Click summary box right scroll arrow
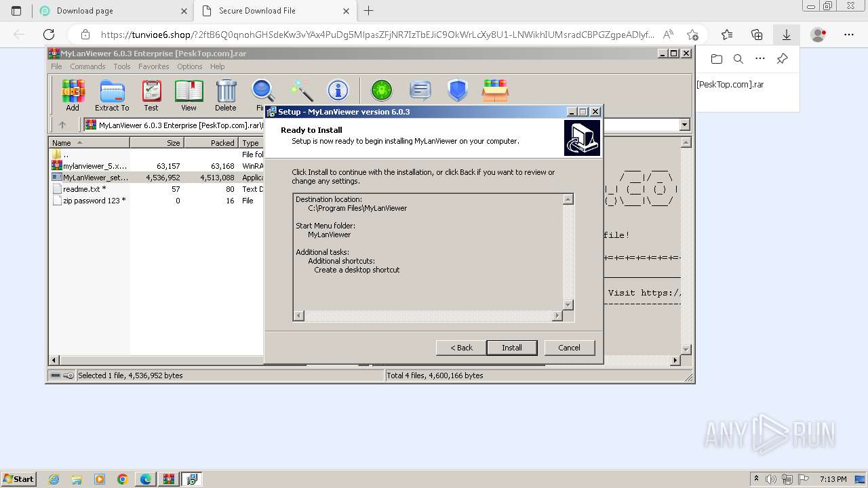Image resolution: width=868 pixels, height=488 pixels. click(x=557, y=316)
